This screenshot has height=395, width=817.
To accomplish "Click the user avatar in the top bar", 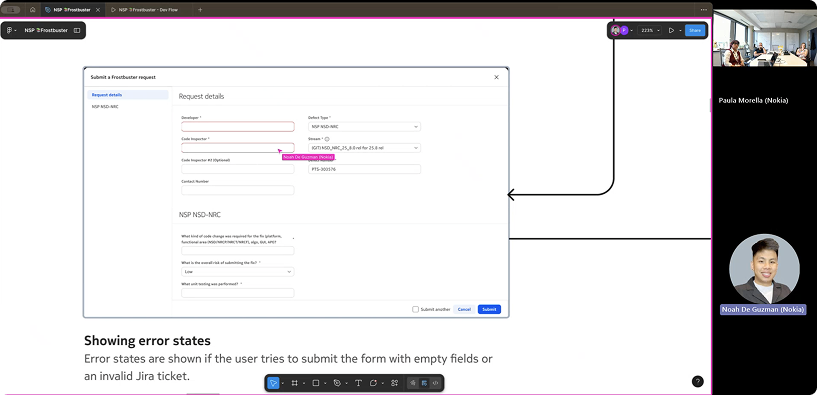I will tap(615, 30).
